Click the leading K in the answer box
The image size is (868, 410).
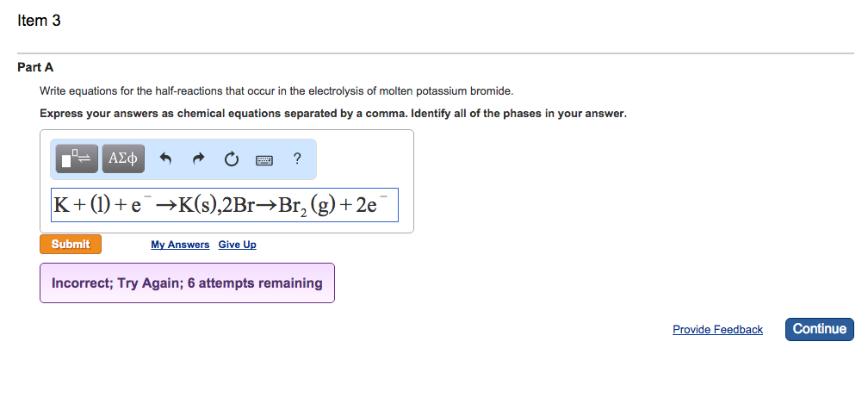(61, 206)
